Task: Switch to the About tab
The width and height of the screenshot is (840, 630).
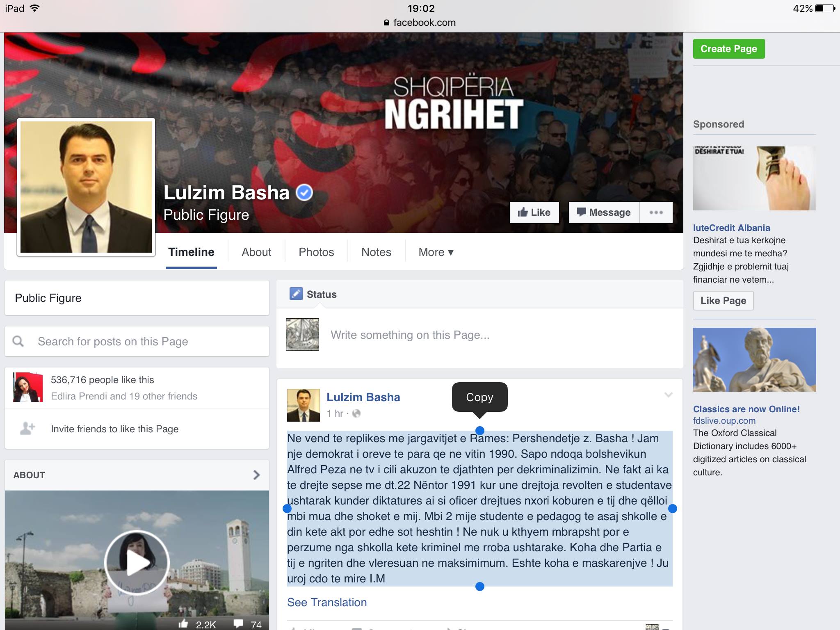Action: [x=256, y=252]
